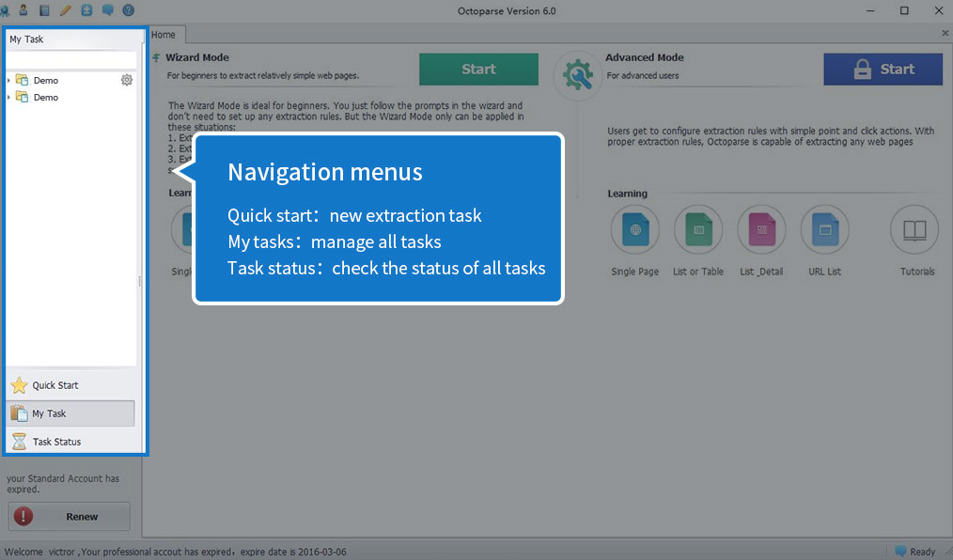953x560 pixels.
Task: Select the Demo folder next to gear icon
Action: [46, 80]
